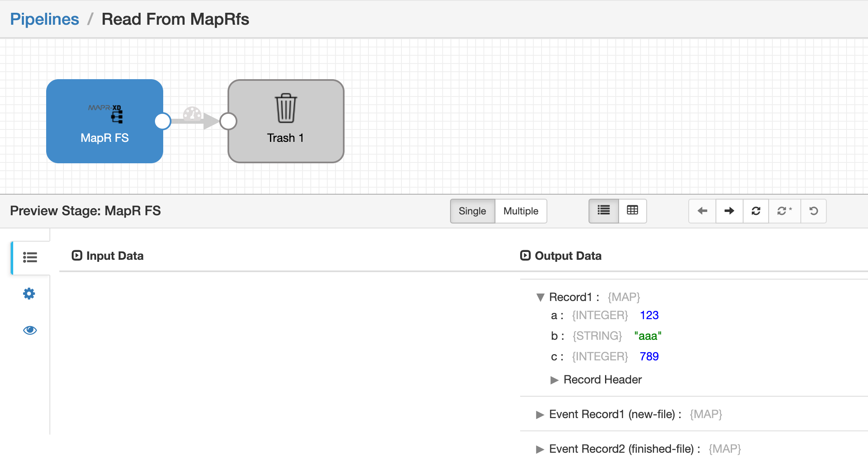Viewport: 868px width, 475px height.
Task: Click the refresh with changes icon
Action: tap(785, 211)
